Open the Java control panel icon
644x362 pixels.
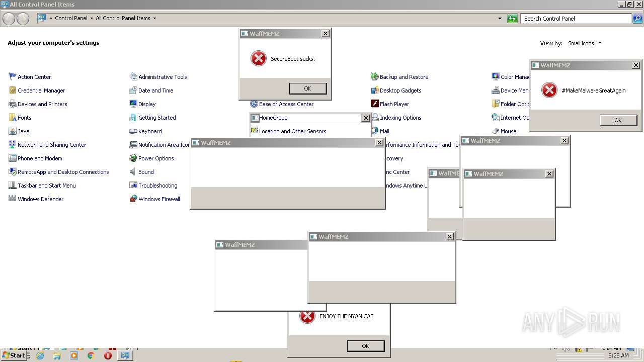[13, 131]
